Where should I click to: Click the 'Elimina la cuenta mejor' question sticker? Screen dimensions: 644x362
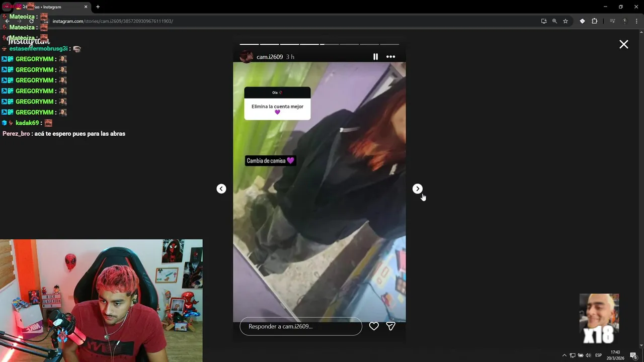(x=277, y=104)
